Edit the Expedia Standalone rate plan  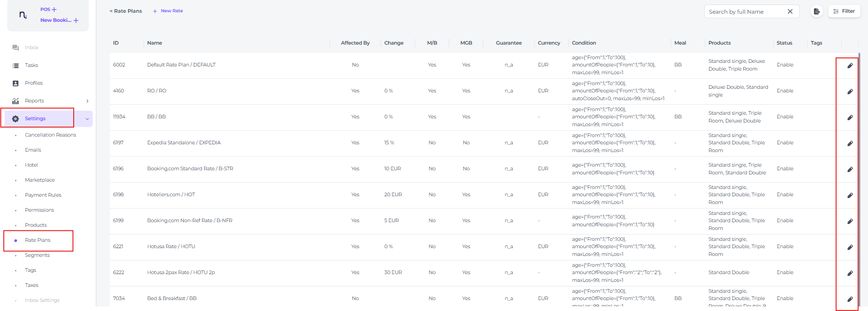tap(849, 143)
